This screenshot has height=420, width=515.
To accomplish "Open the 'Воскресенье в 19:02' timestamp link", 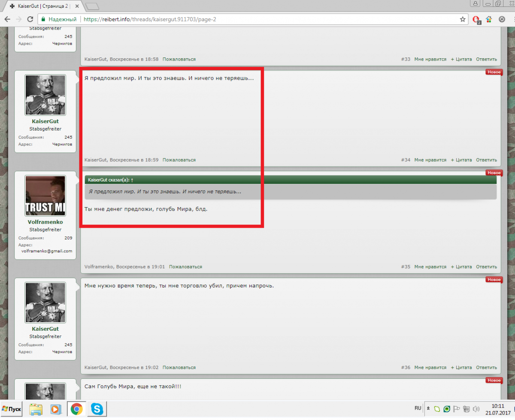I will point(134,368).
